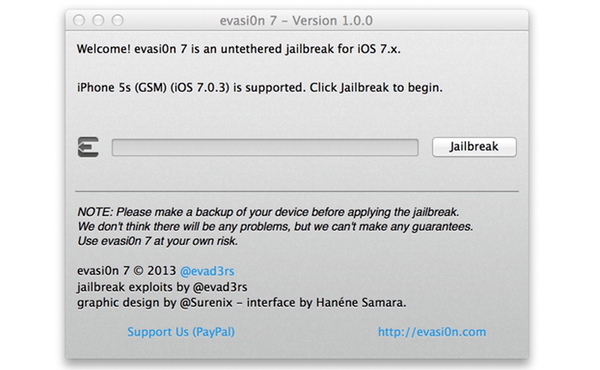Click the 'Use evasi0n 7 at your own risk' line
This screenshot has width=600, height=370.
point(158,241)
